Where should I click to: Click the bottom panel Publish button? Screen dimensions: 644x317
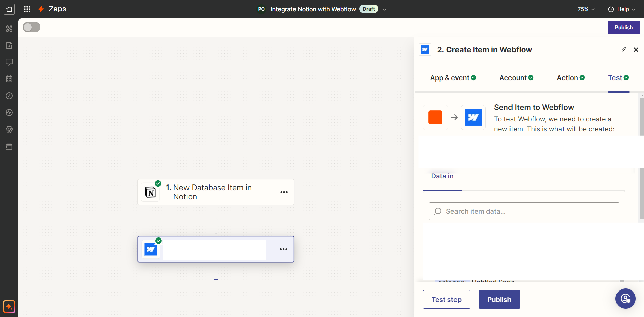point(499,300)
